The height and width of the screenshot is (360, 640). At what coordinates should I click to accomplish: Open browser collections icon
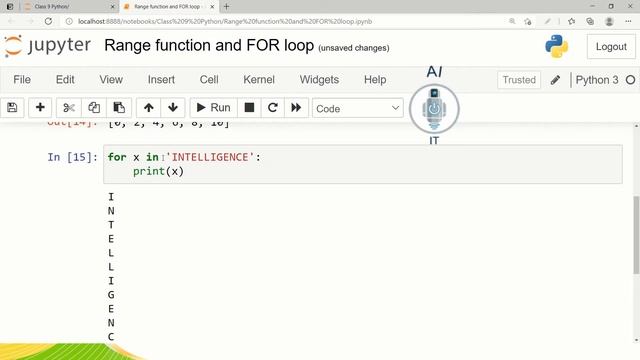coord(590,21)
